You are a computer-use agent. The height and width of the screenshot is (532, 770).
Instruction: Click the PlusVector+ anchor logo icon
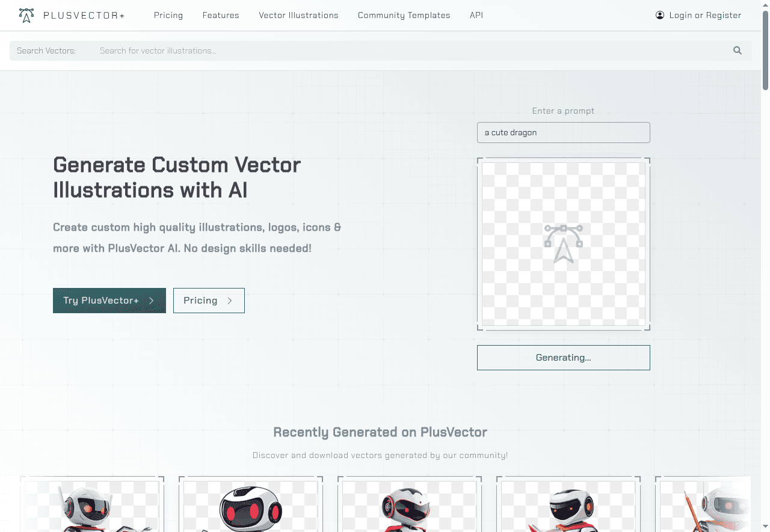pos(26,15)
